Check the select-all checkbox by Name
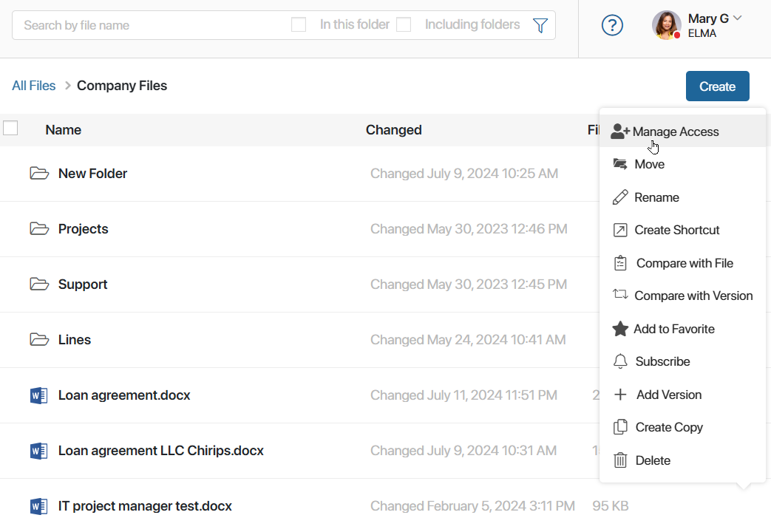Screen dimensions: 771x532 coord(10,128)
